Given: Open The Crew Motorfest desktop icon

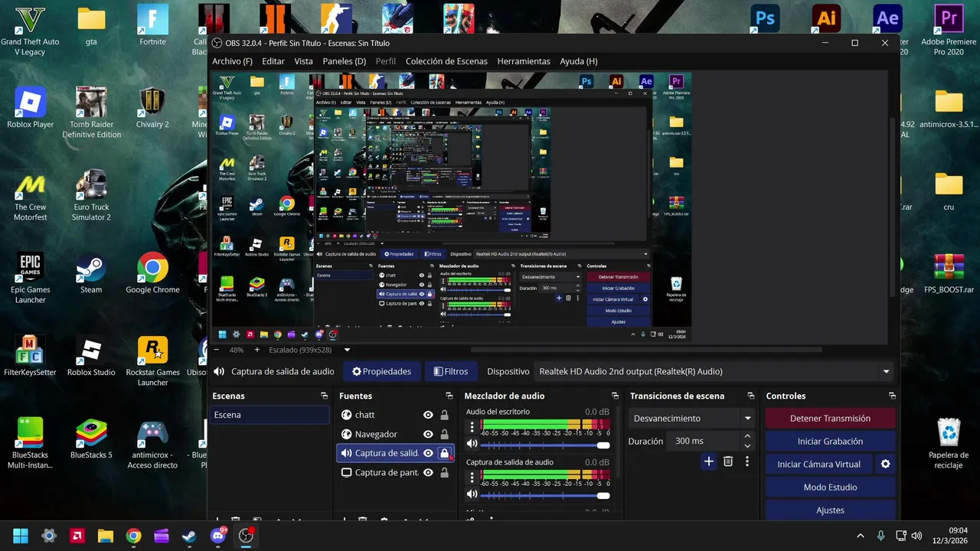Looking at the screenshot, I should pyautogui.click(x=31, y=195).
